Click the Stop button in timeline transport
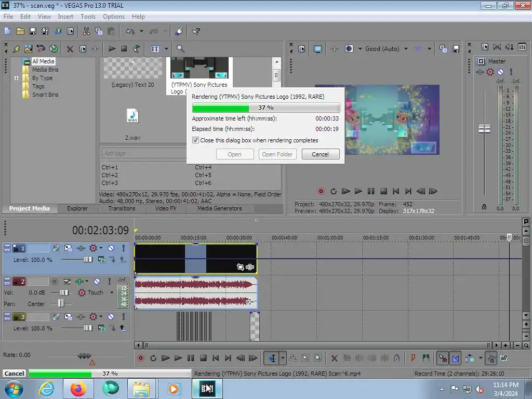The image size is (532, 399). click(x=203, y=358)
